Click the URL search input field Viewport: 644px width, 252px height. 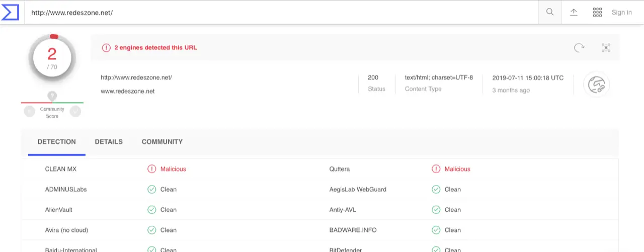(x=281, y=13)
